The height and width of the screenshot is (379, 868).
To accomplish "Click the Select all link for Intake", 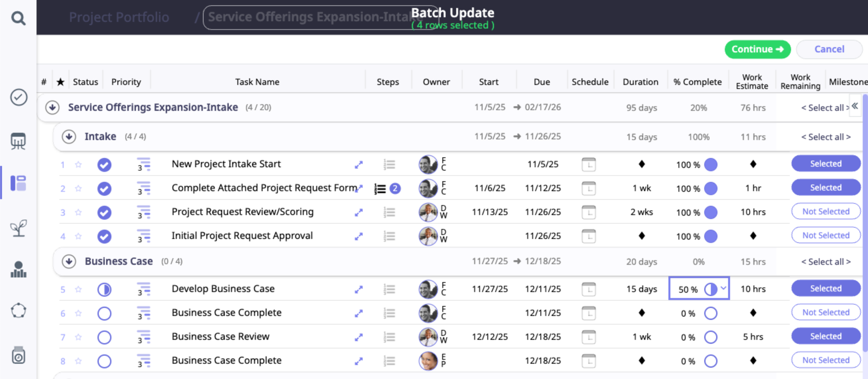I will click(826, 137).
